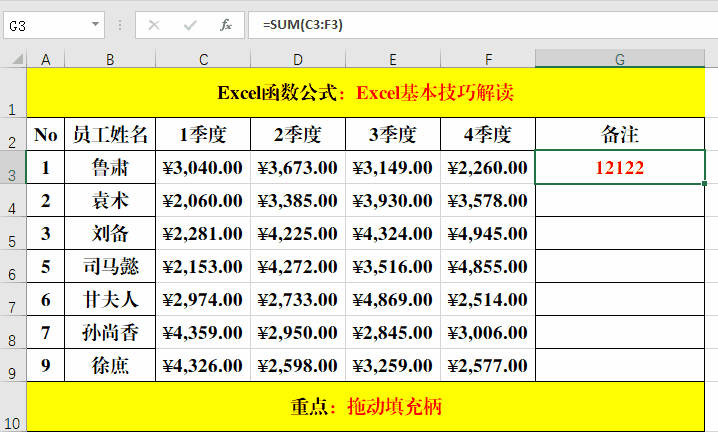Image resolution: width=718 pixels, height=432 pixels.
Task: Select row 9 header
Action: [13, 365]
